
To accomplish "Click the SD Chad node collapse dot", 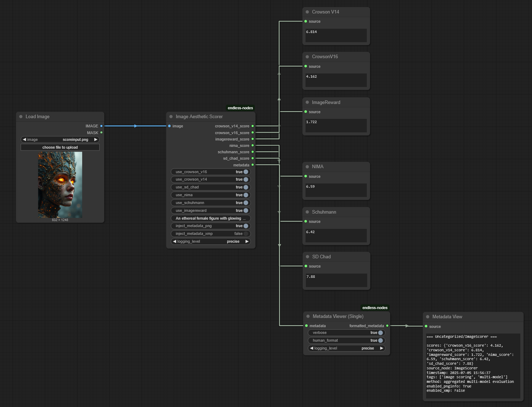I will point(308,257).
